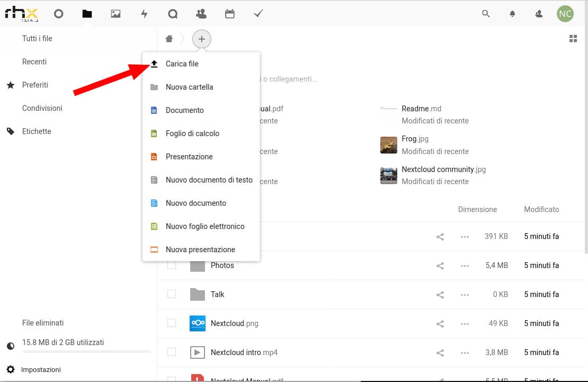This screenshot has height=382, width=588.
Task: Click the Nextcloud.png file type icon
Action: [198, 323]
